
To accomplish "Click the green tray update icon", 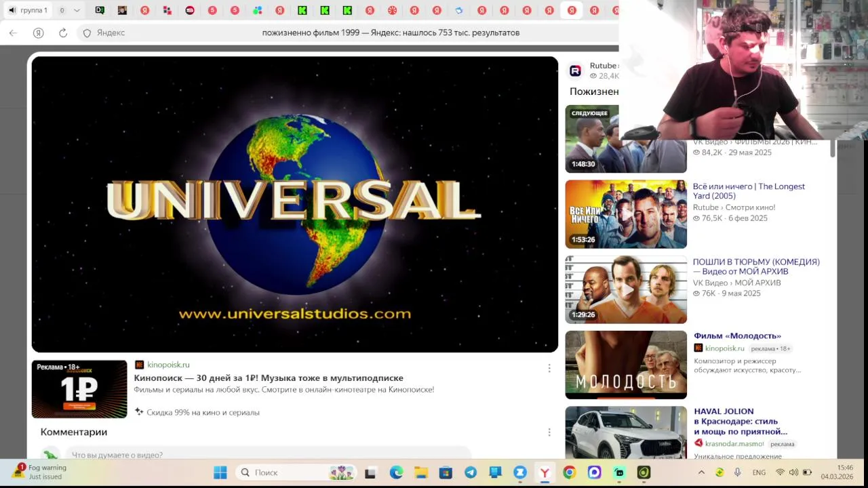I will 719,472.
